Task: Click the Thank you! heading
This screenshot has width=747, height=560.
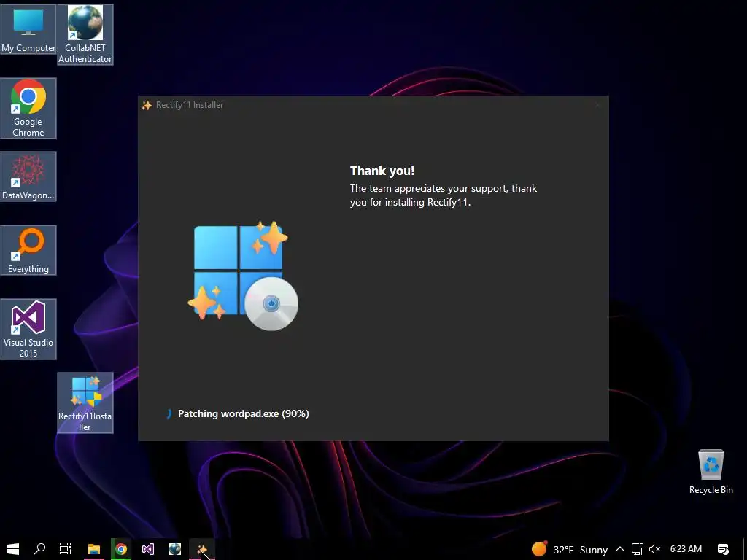Action: click(382, 171)
